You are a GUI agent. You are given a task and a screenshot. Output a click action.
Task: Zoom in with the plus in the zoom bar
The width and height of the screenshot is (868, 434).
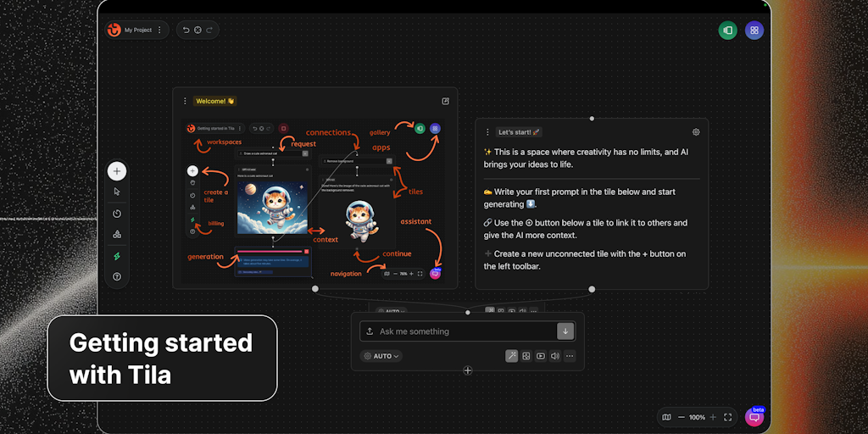point(713,417)
